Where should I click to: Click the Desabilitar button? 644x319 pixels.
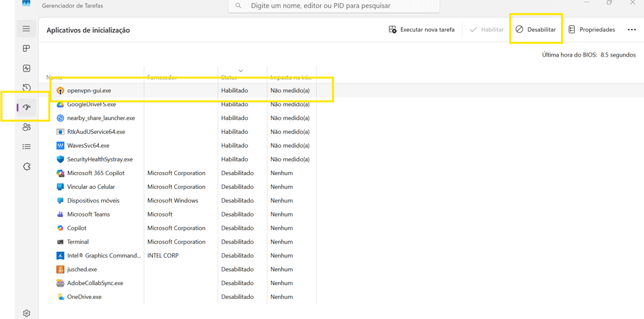click(x=536, y=30)
